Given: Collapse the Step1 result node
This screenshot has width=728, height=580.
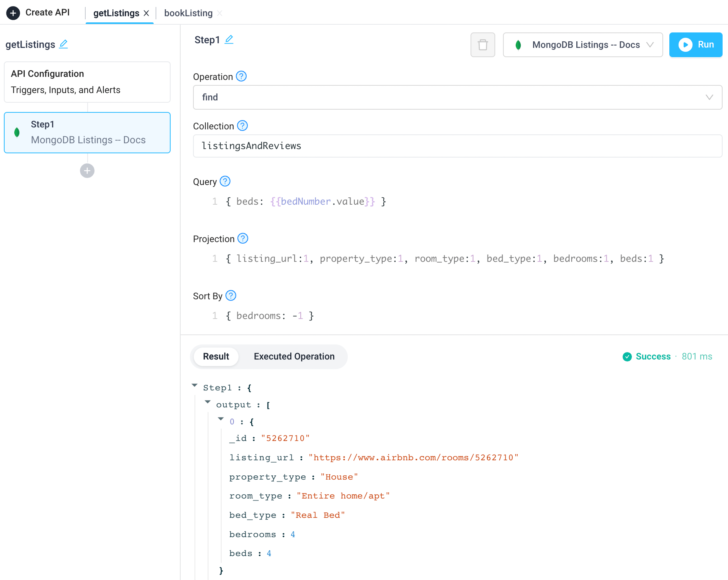Looking at the screenshot, I should click(x=195, y=385).
